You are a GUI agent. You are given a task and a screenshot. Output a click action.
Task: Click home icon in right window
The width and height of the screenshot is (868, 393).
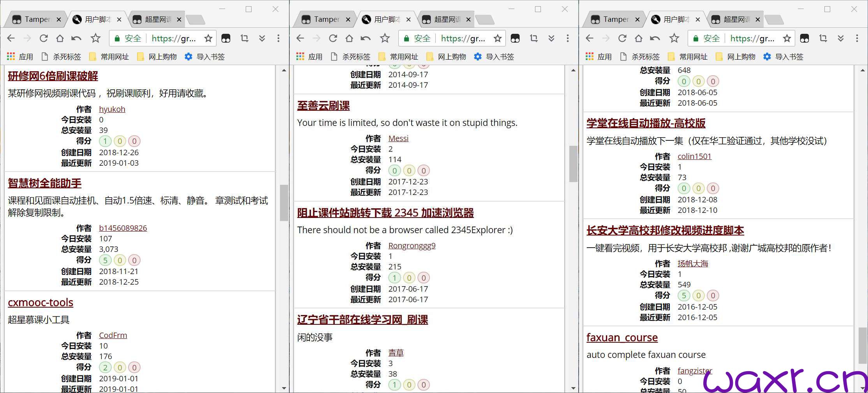click(x=638, y=38)
